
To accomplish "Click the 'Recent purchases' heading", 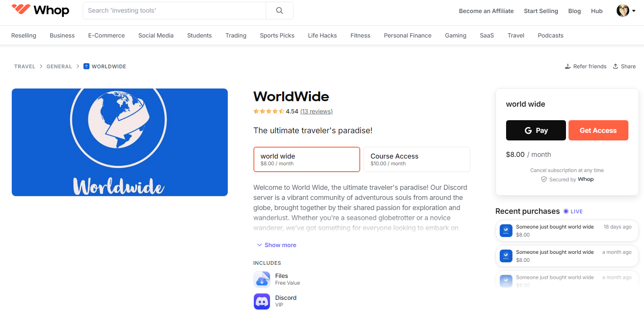I will tap(528, 211).
